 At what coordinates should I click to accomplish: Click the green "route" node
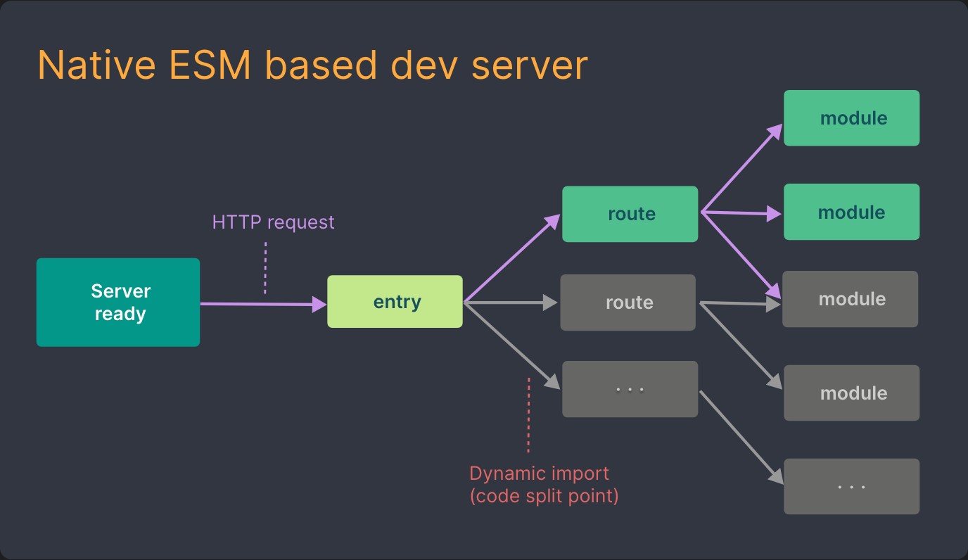(x=629, y=214)
